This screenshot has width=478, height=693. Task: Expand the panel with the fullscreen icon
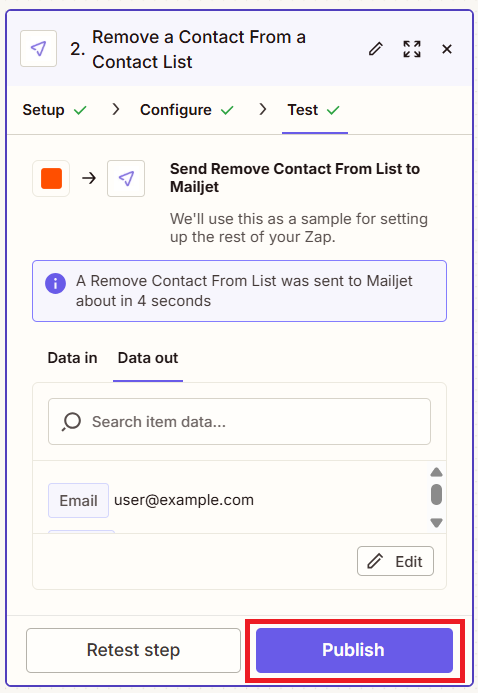click(412, 49)
